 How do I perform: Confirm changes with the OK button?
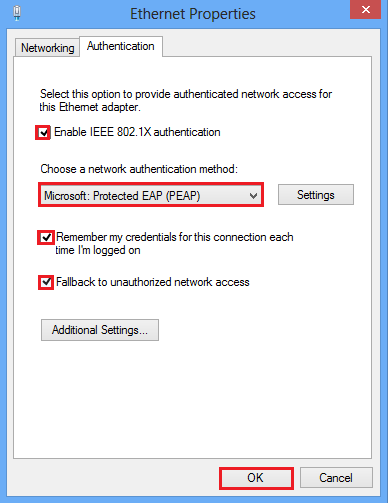point(256,478)
